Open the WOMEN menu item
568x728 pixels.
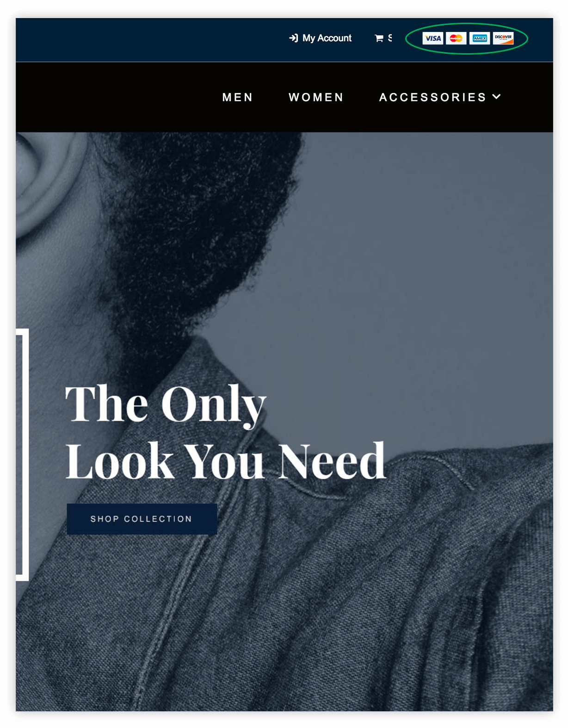point(316,97)
